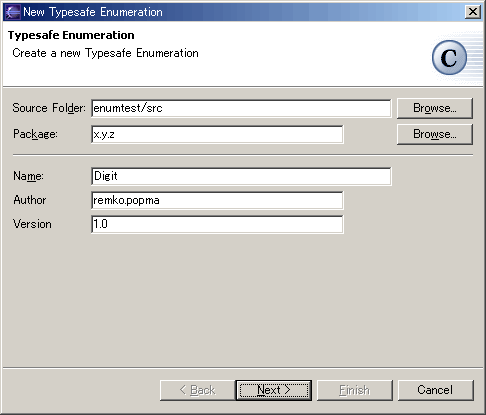Click the 'Package:' label
Screen dimensions: 486x415
tap(35, 134)
